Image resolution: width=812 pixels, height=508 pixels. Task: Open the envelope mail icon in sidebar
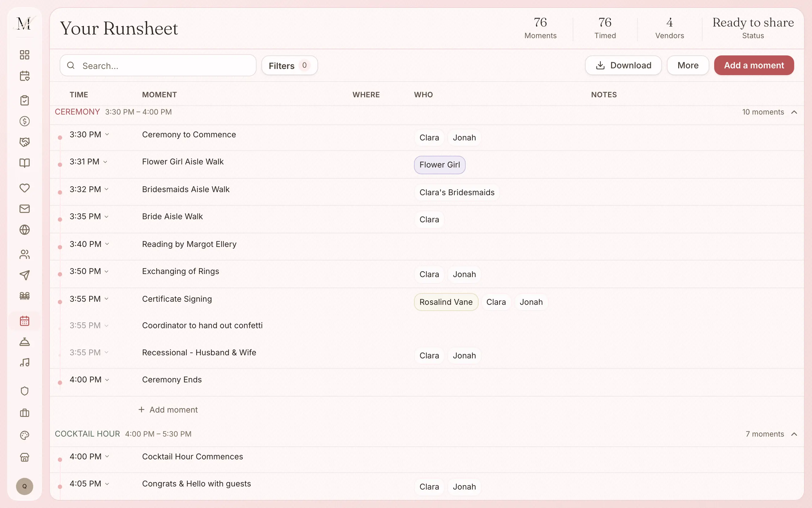click(x=25, y=209)
